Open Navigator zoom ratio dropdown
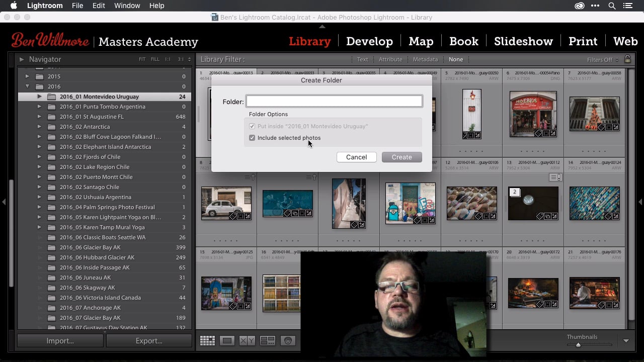This screenshot has width=644, height=362. click(x=189, y=59)
